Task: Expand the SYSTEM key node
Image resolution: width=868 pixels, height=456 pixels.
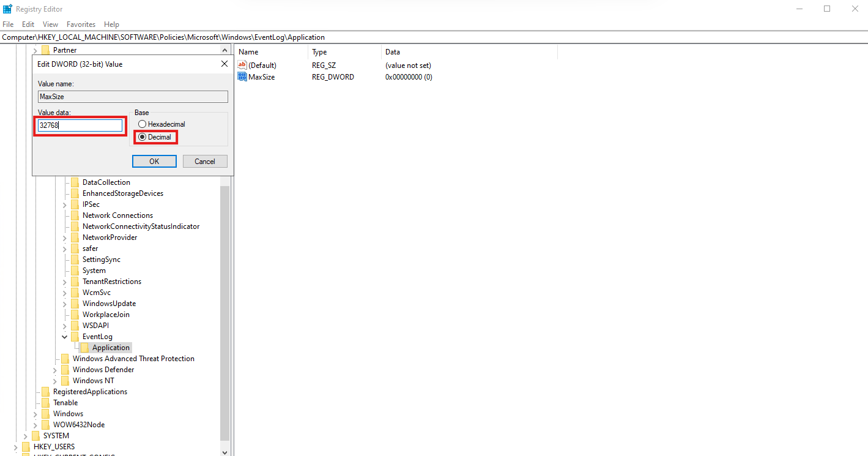Action: point(25,436)
